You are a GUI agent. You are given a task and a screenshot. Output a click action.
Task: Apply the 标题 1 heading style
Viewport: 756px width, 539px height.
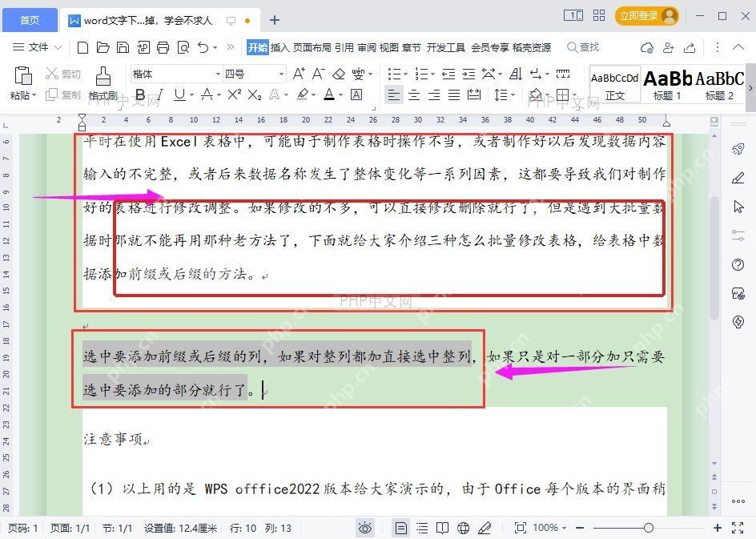coord(667,85)
